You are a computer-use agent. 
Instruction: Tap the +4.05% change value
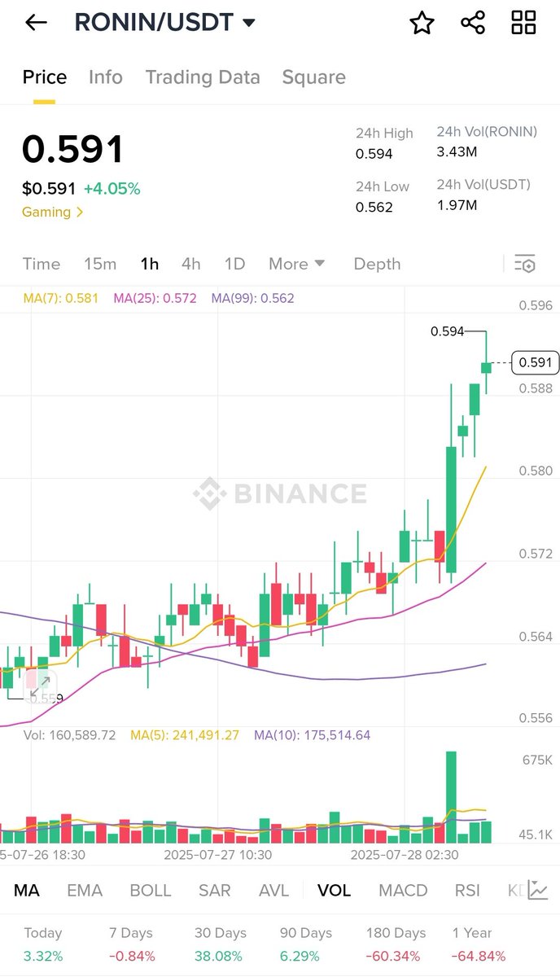(x=112, y=189)
